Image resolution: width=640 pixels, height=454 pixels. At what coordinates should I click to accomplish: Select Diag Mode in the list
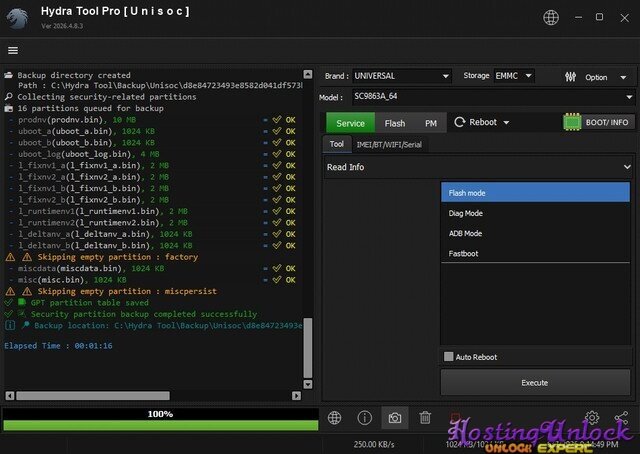[535, 213]
